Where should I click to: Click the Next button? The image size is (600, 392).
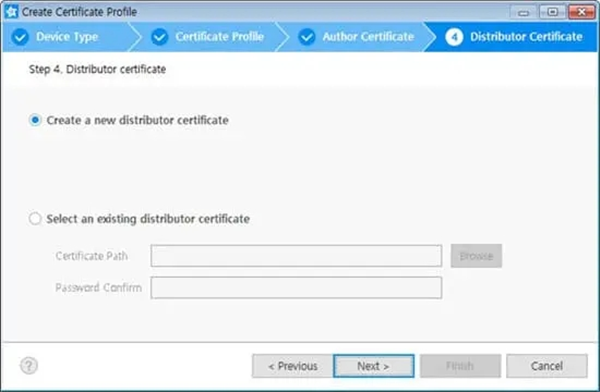[x=373, y=366]
